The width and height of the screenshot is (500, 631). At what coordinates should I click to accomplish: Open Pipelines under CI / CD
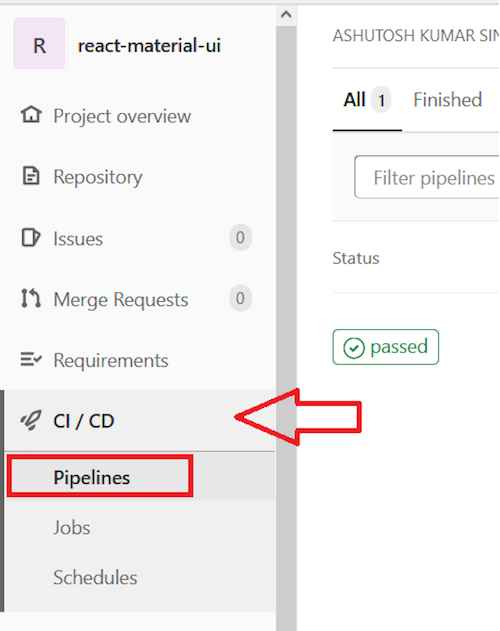click(92, 478)
